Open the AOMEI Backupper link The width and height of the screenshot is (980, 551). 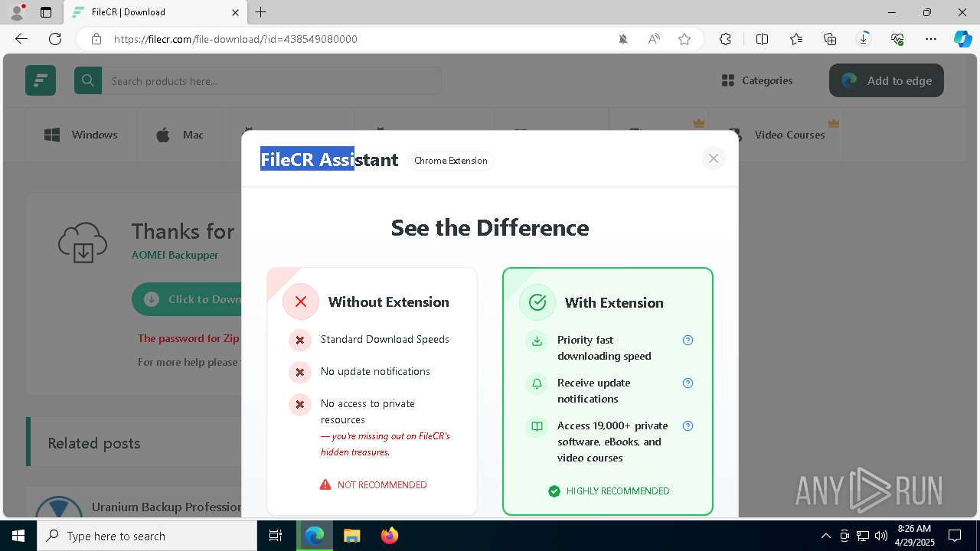click(x=175, y=255)
